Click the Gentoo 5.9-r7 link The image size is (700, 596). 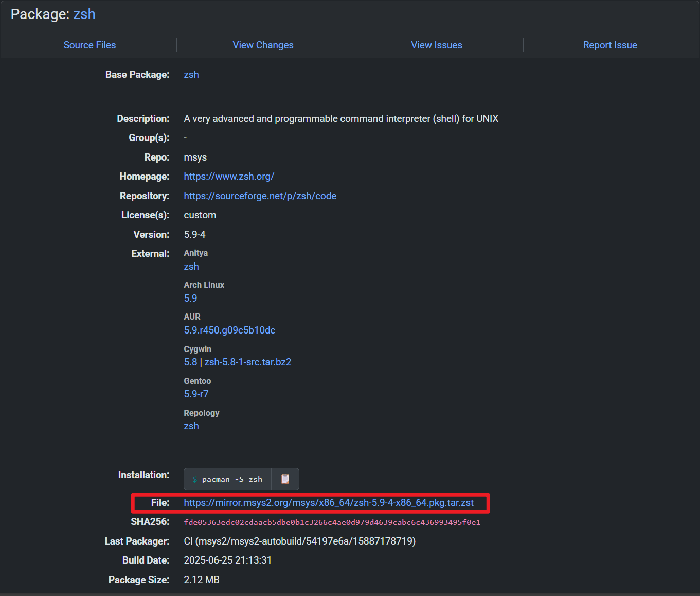pos(196,394)
